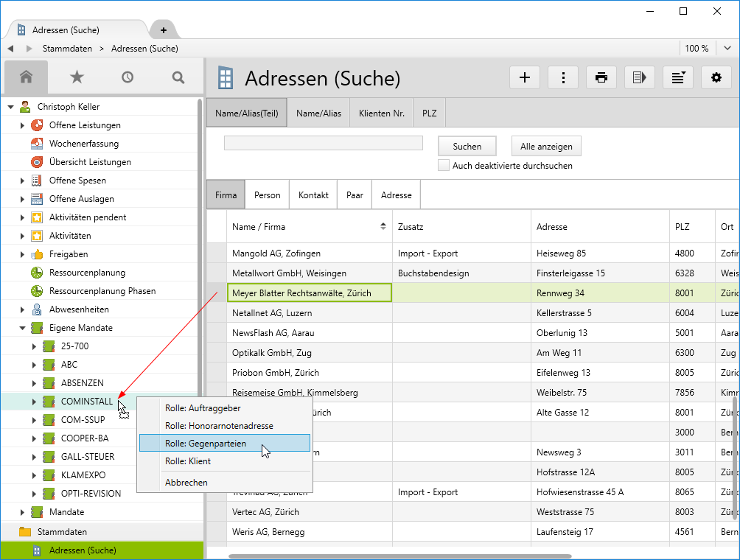Switch to the Person tab

pos(267,195)
